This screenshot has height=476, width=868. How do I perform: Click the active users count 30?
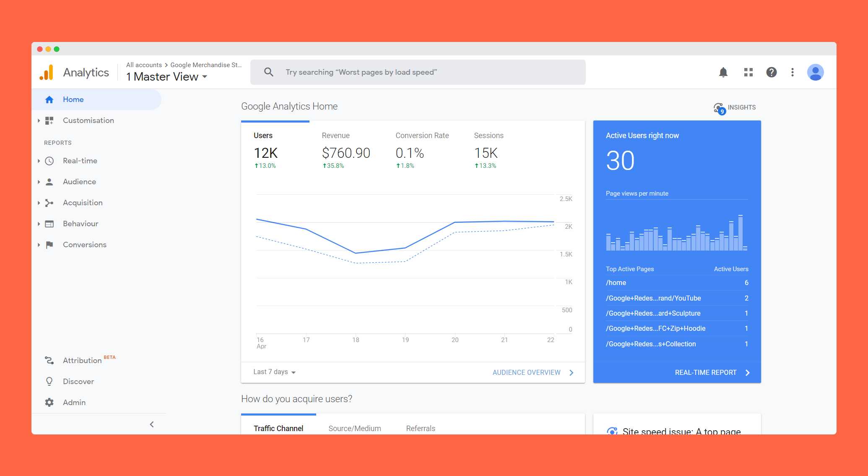point(620,161)
